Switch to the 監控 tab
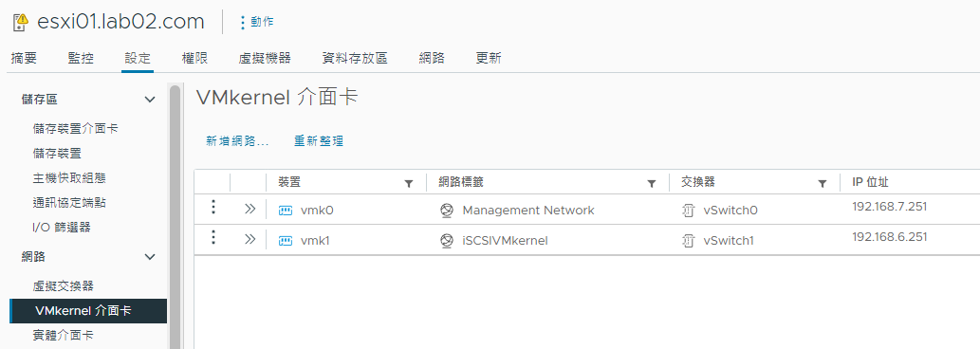This screenshot has height=349, width=980. tap(81, 59)
